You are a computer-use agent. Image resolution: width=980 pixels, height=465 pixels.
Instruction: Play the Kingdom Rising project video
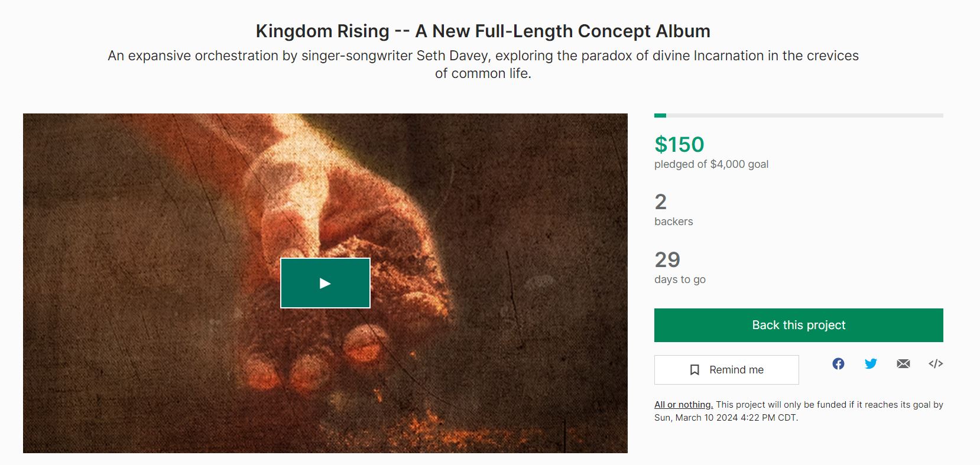[x=325, y=283]
